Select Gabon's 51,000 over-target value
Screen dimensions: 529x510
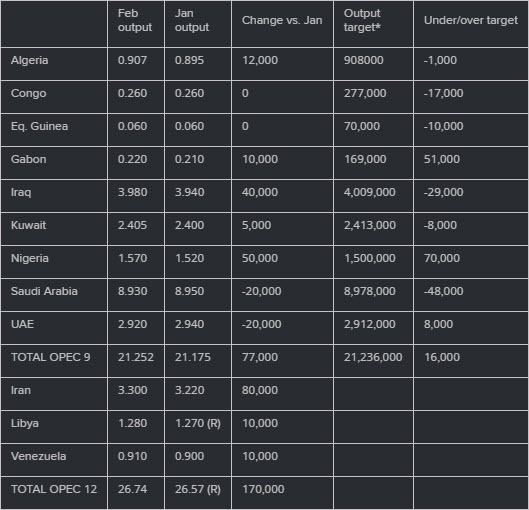[x=442, y=159]
